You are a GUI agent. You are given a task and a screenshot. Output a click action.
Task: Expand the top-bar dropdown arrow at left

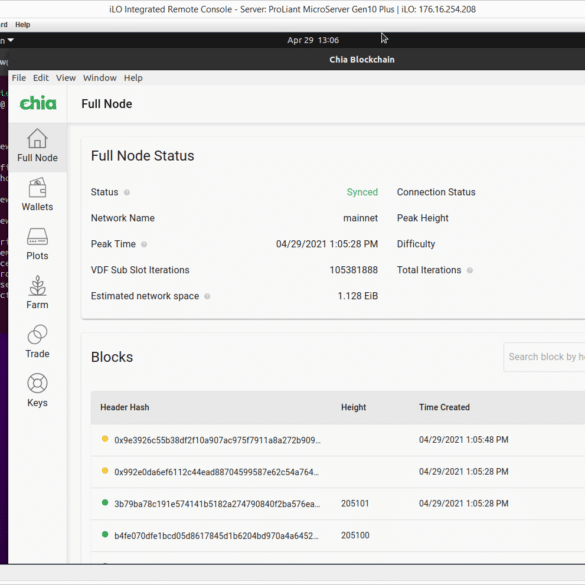pyautogui.click(x=10, y=40)
